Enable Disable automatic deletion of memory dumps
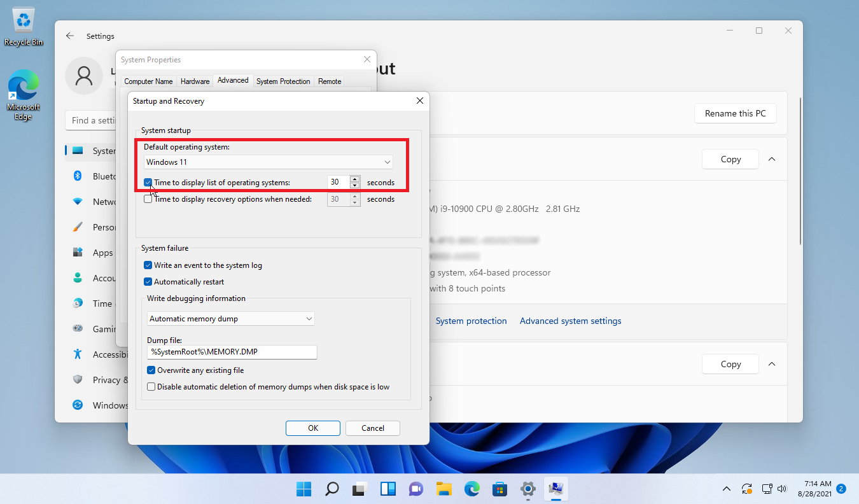The height and width of the screenshot is (504, 859). tap(151, 387)
